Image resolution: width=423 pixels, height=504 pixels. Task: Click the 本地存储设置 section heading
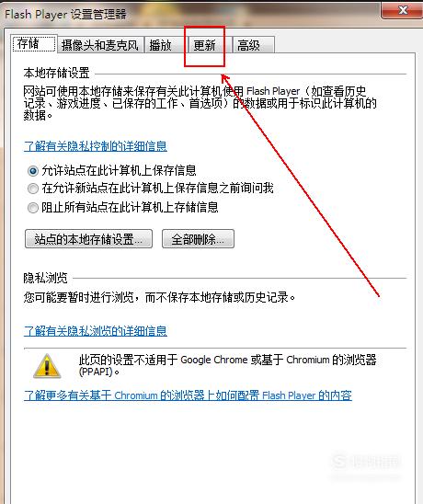coord(56,74)
